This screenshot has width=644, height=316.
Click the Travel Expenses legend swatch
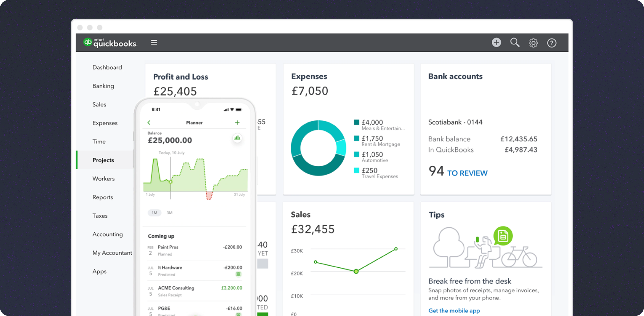tap(357, 170)
